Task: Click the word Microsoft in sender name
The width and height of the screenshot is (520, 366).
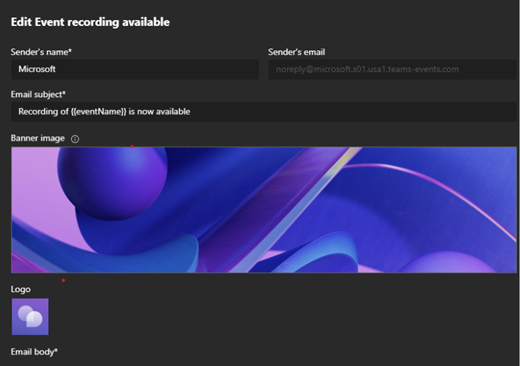Action: pyautogui.click(x=37, y=69)
